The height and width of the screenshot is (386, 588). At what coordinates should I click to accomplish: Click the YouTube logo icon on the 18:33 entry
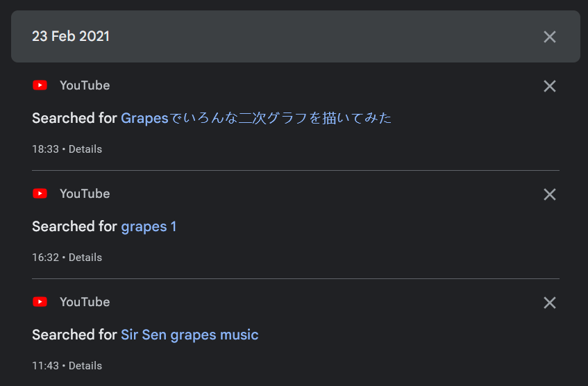click(40, 85)
